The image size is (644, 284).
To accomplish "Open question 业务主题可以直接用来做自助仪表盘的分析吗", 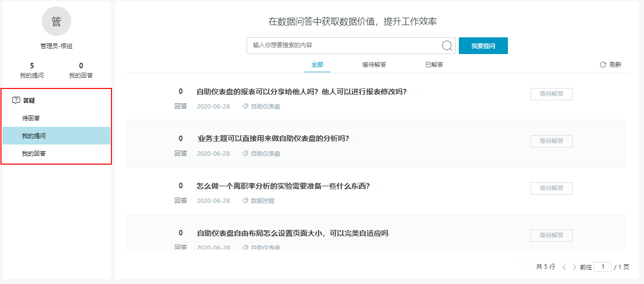I will (x=273, y=139).
